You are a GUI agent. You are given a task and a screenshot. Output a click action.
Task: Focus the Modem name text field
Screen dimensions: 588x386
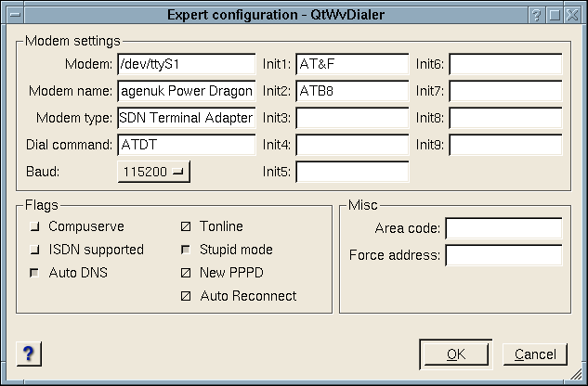coord(186,91)
